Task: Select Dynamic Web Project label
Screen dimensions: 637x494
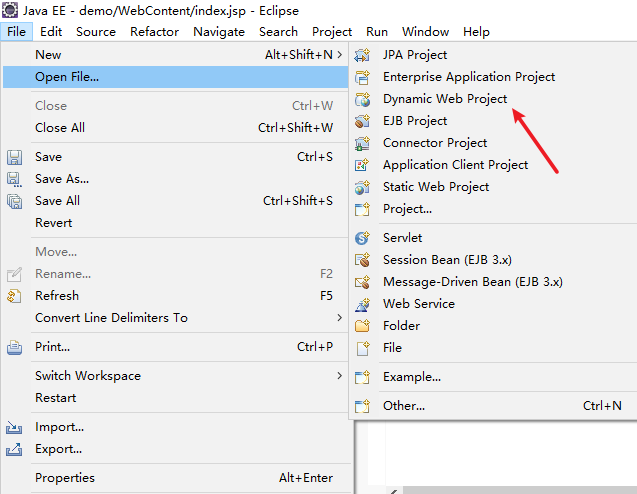Action: point(445,99)
